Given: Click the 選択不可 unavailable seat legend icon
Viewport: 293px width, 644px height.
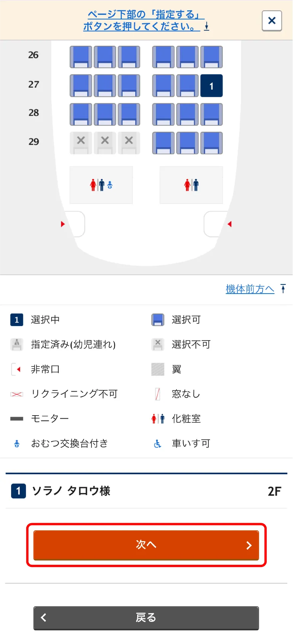Looking at the screenshot, I should pos(157,344).
